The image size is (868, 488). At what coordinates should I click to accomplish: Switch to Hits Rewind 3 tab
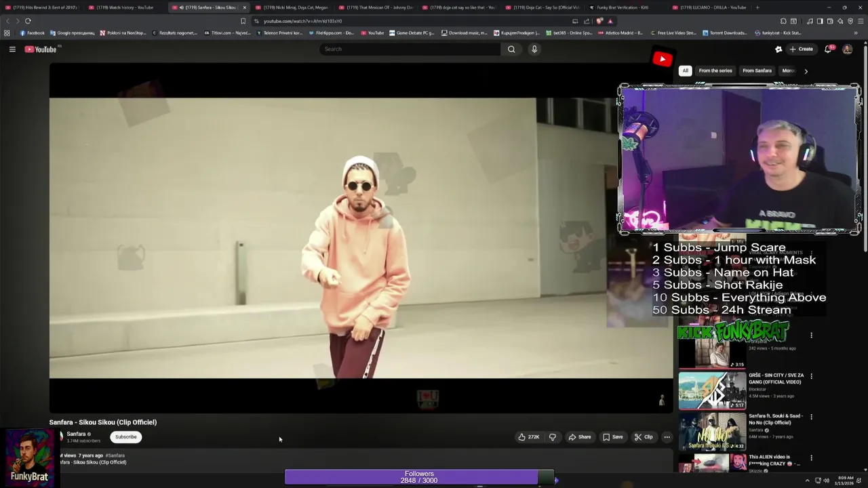point(41,7)
